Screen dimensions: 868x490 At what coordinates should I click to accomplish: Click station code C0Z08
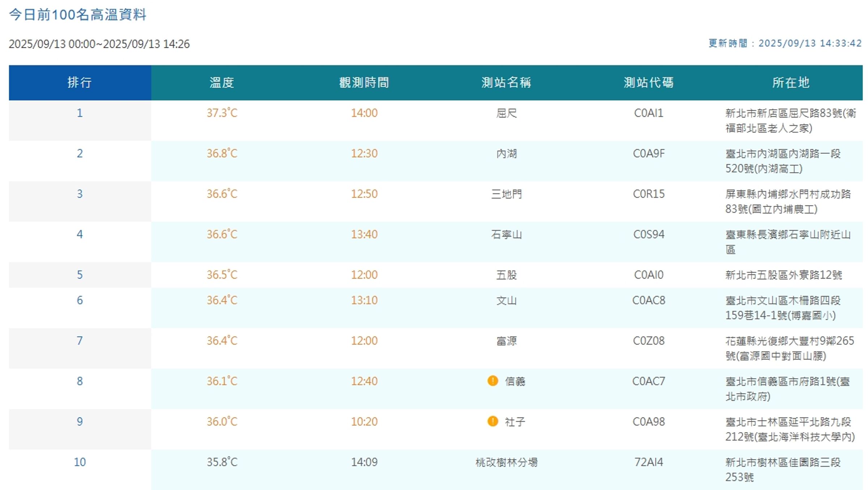click(x=648, y=341)
